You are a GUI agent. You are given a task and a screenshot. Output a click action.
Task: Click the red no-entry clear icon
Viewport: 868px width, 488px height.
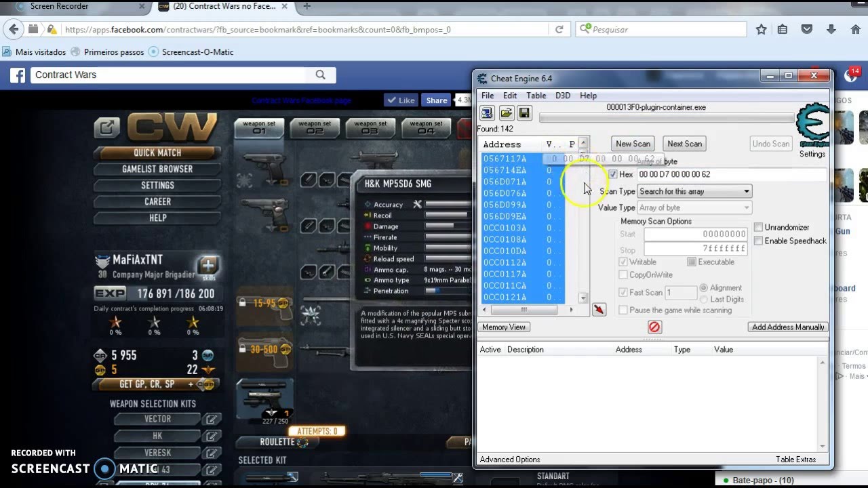coord(654,327)
